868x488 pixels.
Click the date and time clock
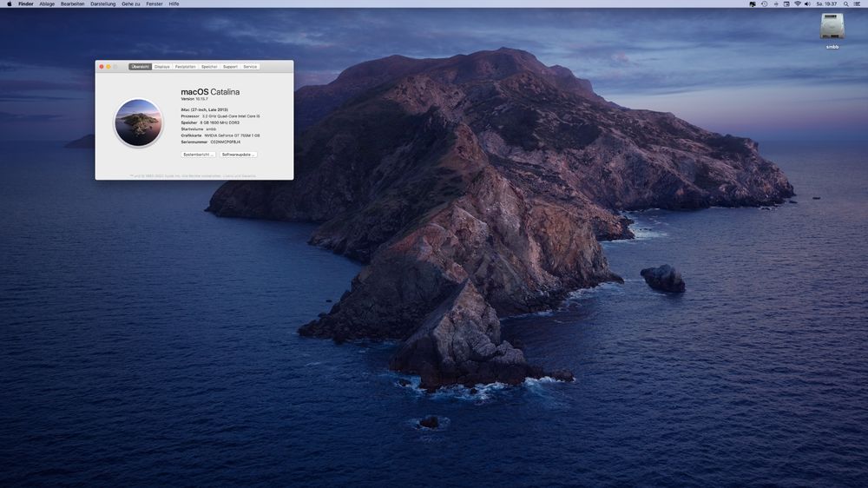(826, 3)
